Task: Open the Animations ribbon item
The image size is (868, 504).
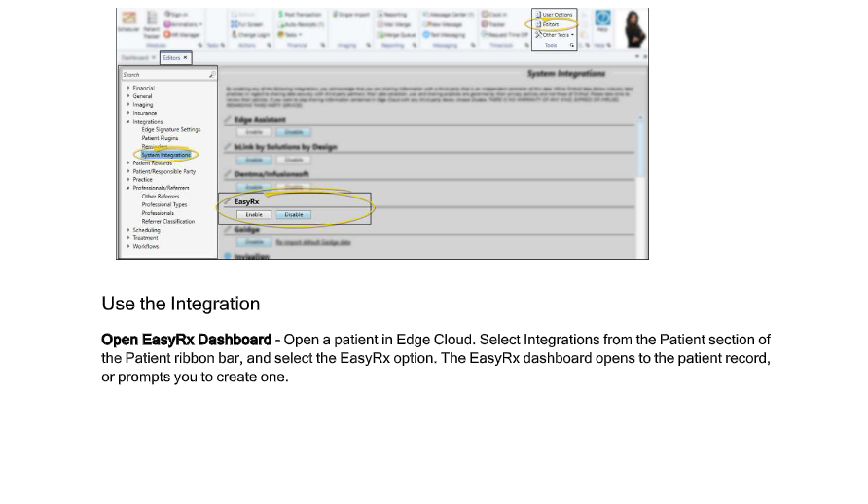Action: coord(183,24)
